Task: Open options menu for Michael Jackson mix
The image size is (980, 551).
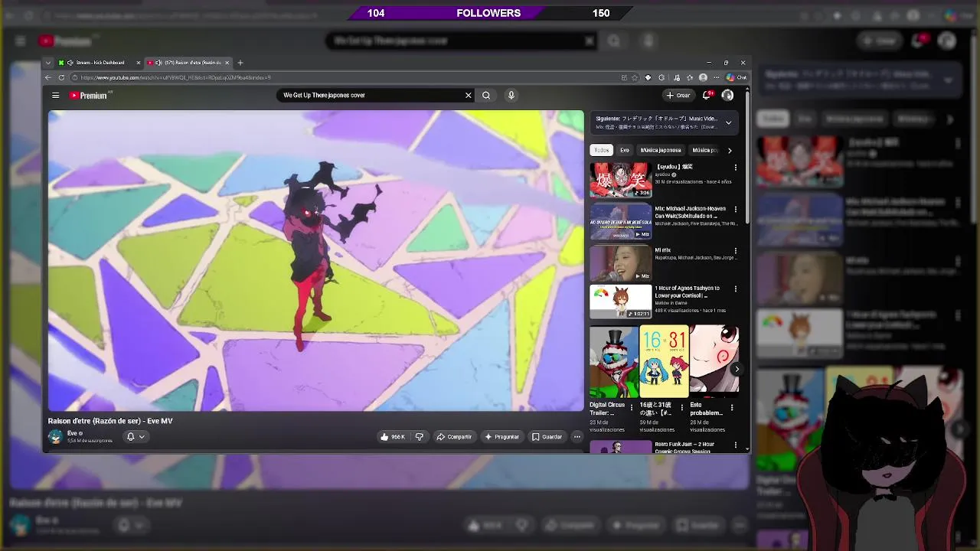Action: 736,209
